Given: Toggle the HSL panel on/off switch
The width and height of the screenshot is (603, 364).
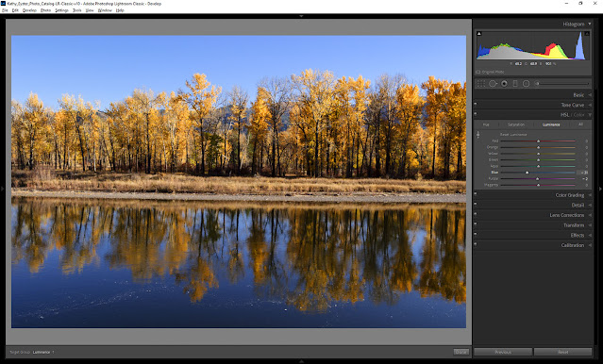Looking at the screenshot, I should pyautogui.click(x=476, y=114).
